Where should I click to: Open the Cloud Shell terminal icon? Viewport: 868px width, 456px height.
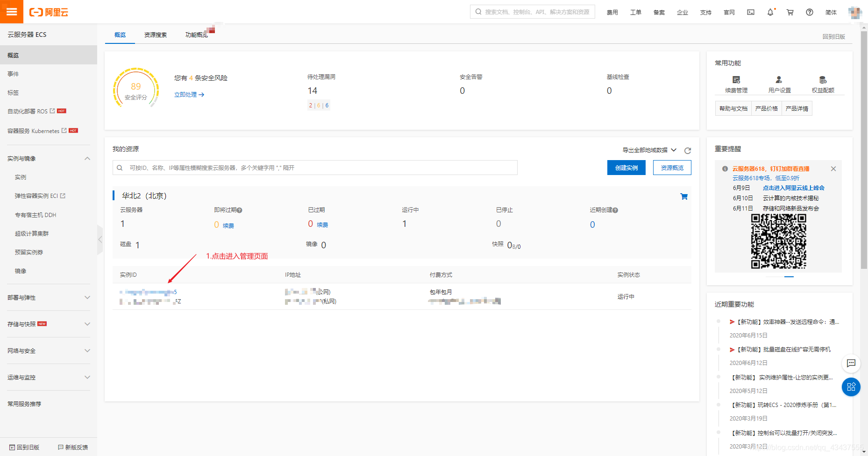751,12
